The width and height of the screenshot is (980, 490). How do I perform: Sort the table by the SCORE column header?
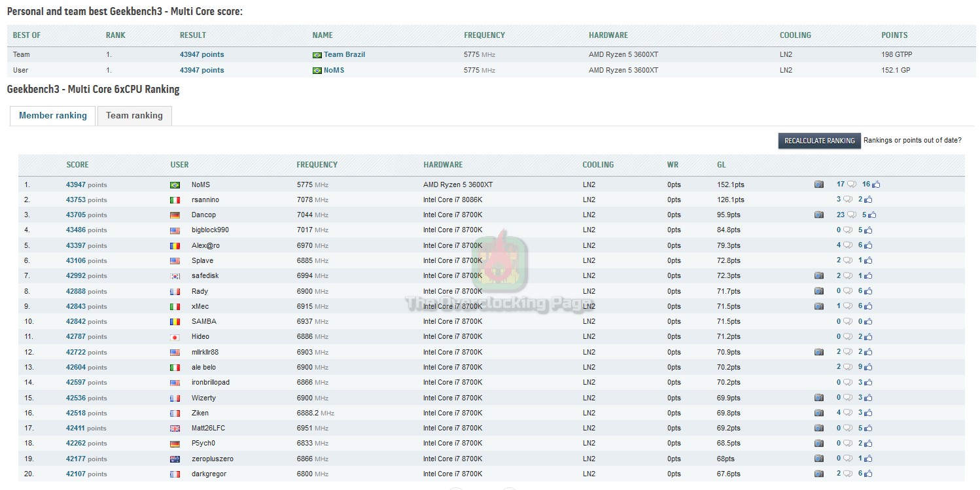tap(77, 165)
